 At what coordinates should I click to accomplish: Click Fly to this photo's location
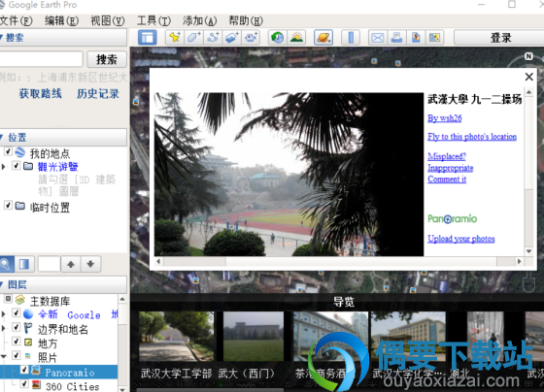point(472,137)
